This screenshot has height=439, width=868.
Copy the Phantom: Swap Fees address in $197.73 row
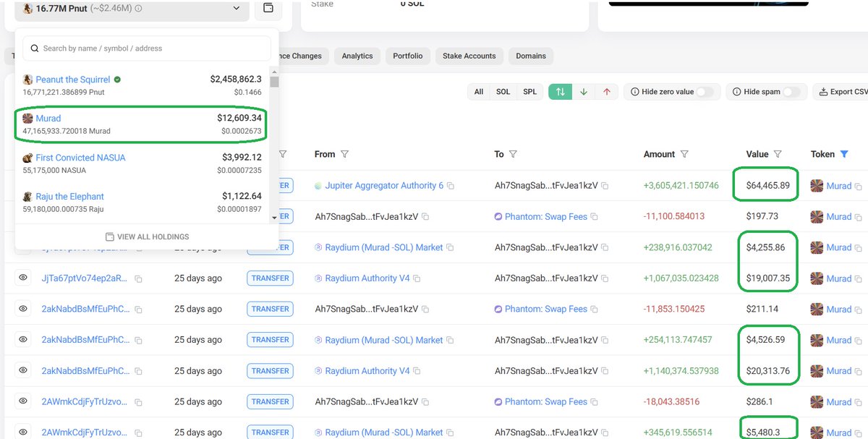coord(595,217)
